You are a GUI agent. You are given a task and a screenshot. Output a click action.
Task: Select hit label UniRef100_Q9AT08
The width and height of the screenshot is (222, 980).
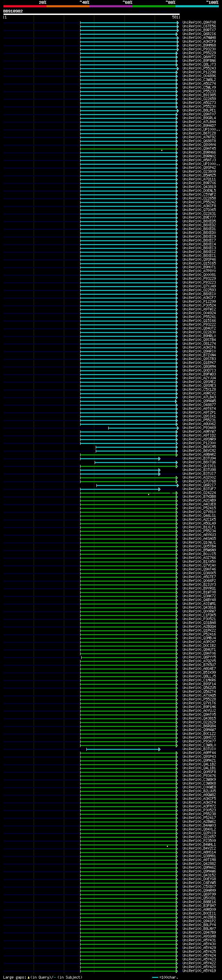point(199,23)
